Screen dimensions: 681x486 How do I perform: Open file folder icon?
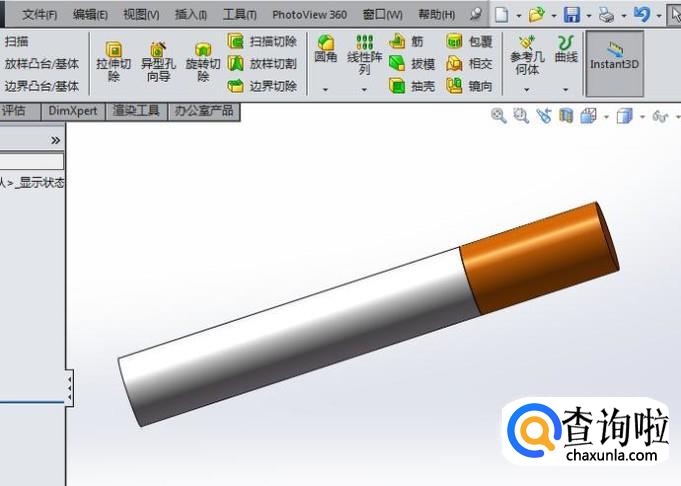click(537, 15)
